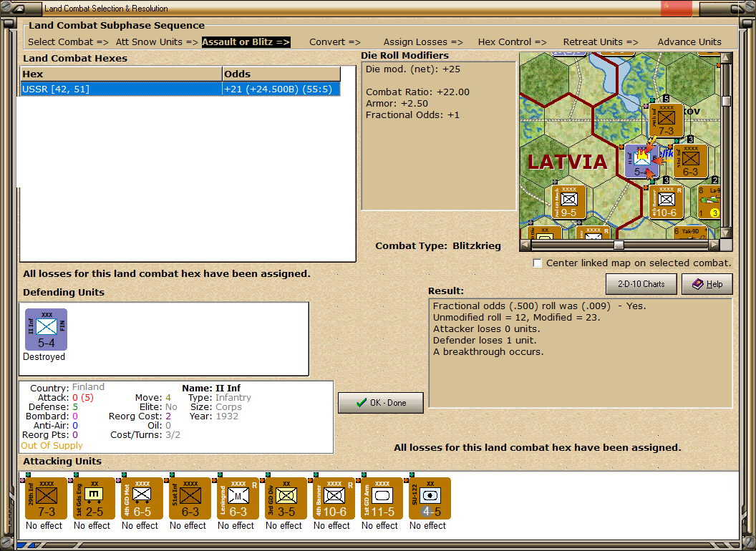The width and height of the screenshot is (756, 551).
Task: Click the Convert subphase step
Action: [334, 42]
